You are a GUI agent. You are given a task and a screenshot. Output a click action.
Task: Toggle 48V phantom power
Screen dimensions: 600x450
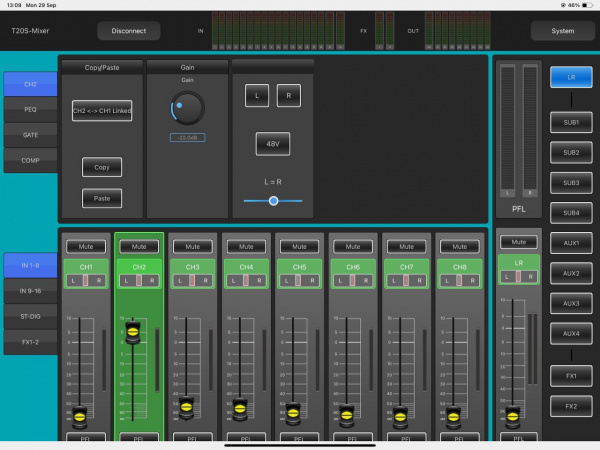pyautogui.click(x=272, y=142)
